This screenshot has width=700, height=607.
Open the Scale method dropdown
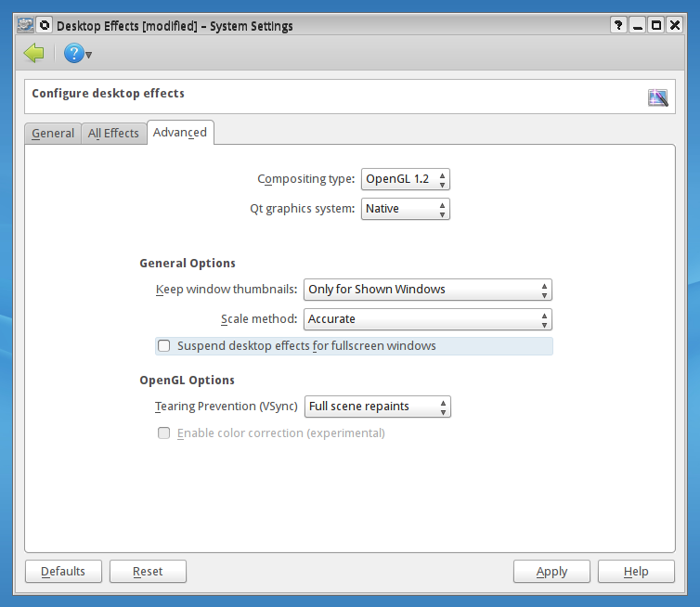tap(428, 319)
